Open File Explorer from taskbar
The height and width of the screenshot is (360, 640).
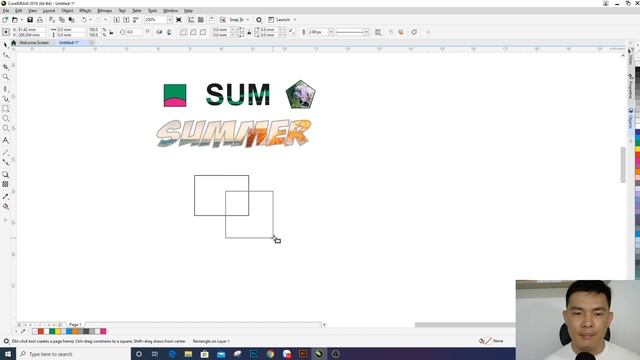[x=188, y=354]
